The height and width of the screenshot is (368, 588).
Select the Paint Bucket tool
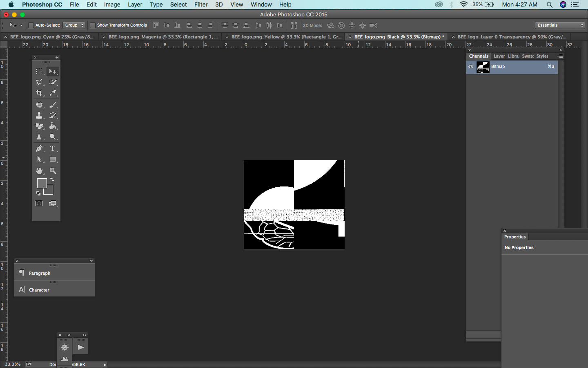point(53,126)
